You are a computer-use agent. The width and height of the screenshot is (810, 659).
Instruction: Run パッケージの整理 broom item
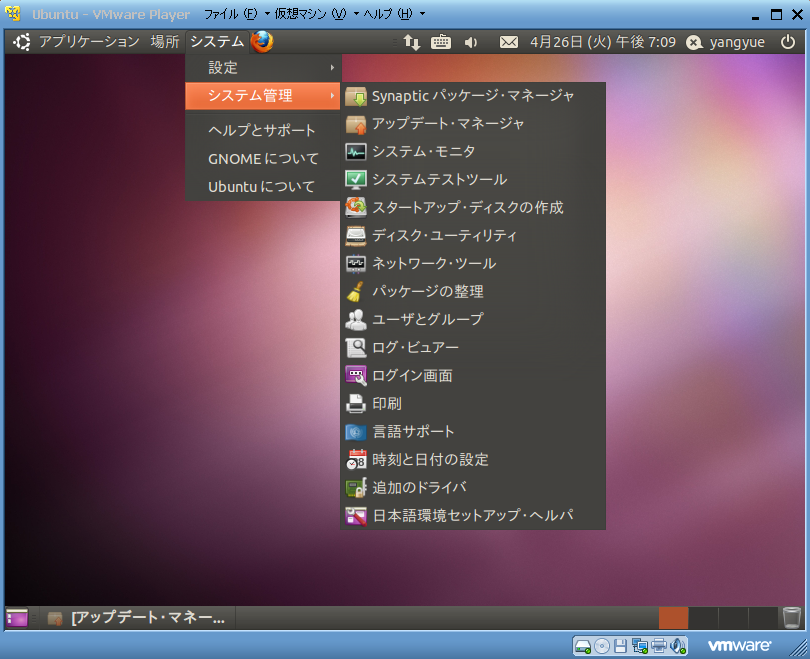coord(473,291)
